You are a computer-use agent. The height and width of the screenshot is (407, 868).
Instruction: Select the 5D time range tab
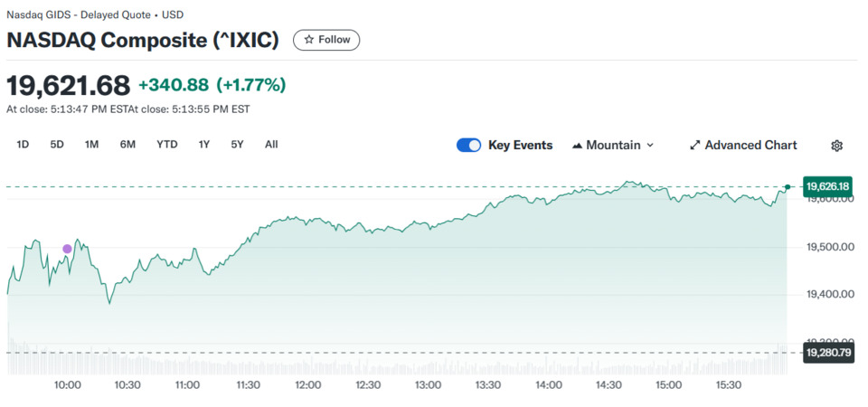[x=57, y=145]
